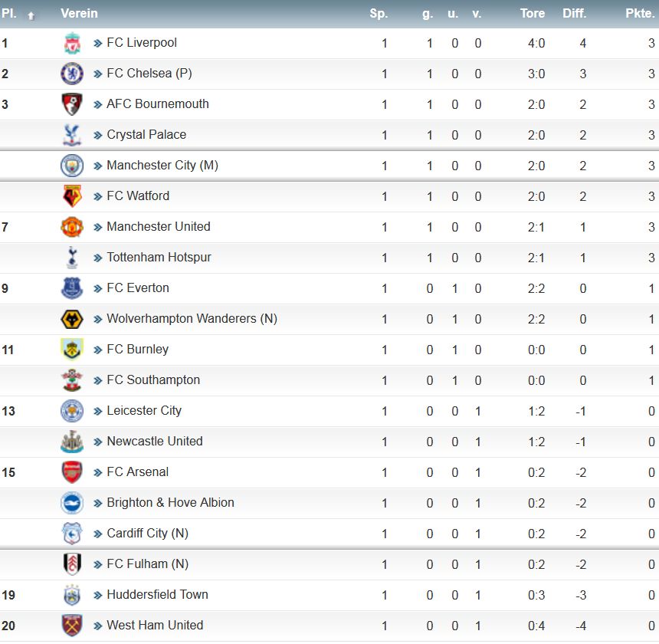Click the Tottenham Hotspur cockerel logo
The height and width of the screenshot is (644, 659).
coord(72,258)
